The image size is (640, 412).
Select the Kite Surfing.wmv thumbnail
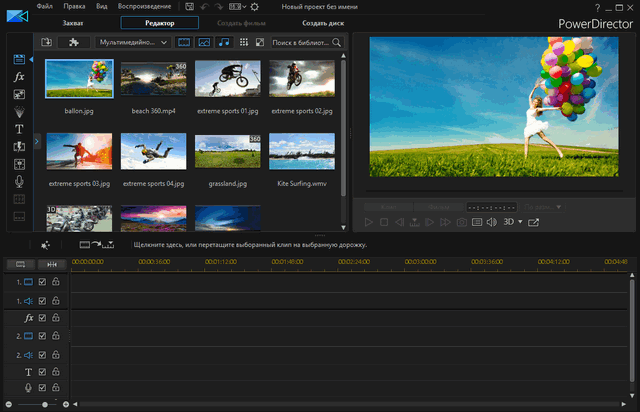point(302,152)
